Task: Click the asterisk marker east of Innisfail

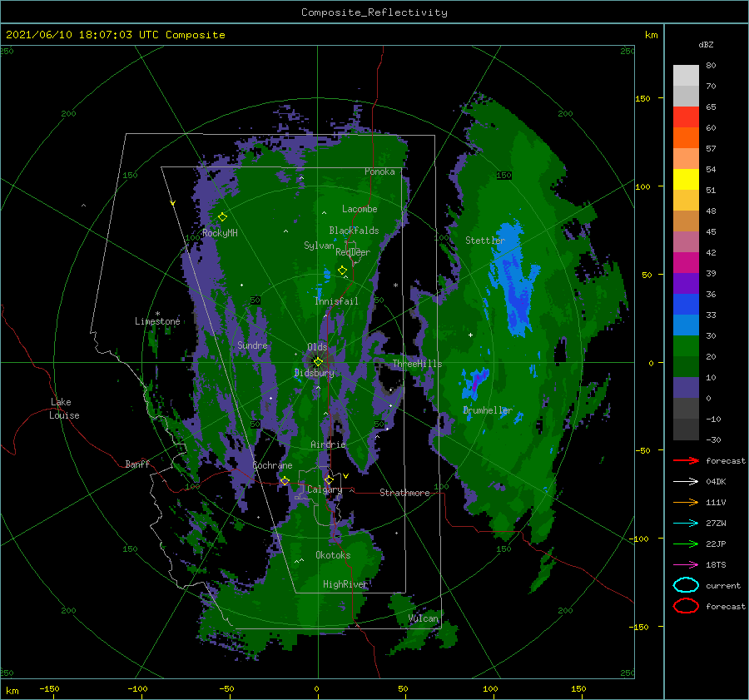Action: [x=395, y=285]
